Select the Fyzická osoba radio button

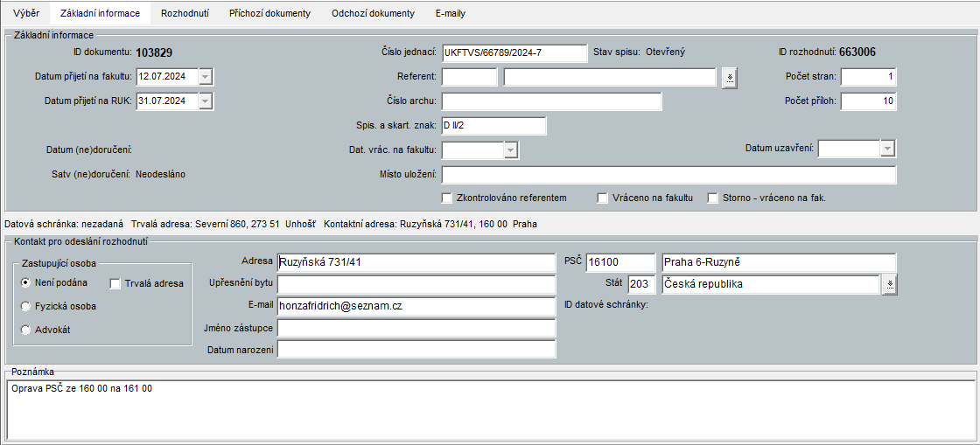pyautogui.click(x=26, y=306)
